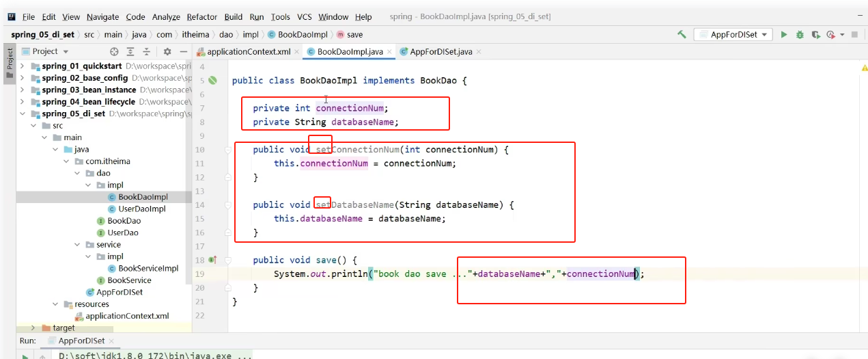This screenshot has width=868, height=359.
Task: Toggle the Project tool window stripe button
Action: (10, 63)
